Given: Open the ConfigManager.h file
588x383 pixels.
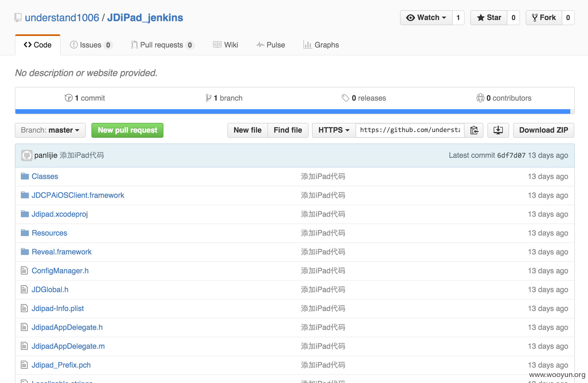Looking at the screenshot, I should pos(60,271).
